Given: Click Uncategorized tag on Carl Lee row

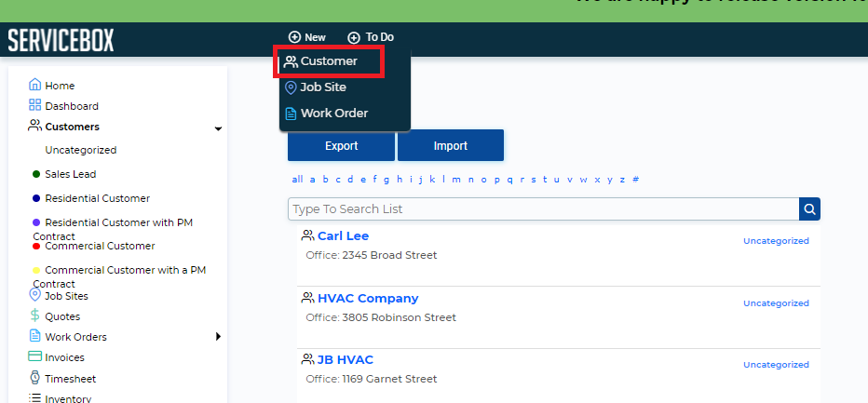Looking at the screenshot, I should pos(776,241).
